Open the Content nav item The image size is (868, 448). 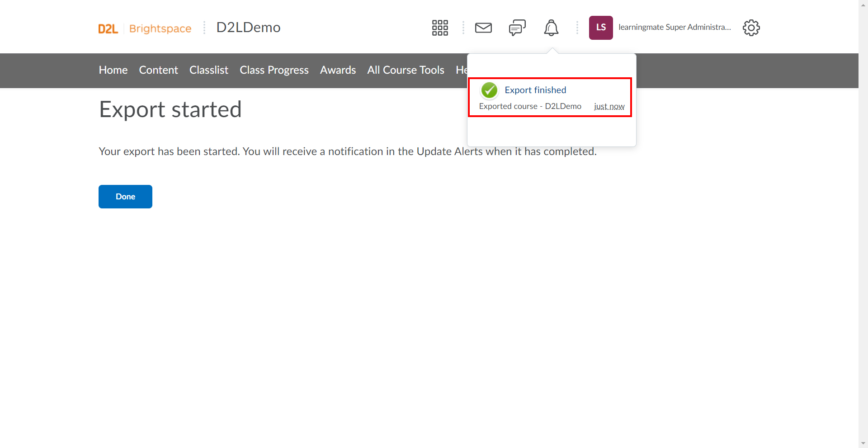159,70
